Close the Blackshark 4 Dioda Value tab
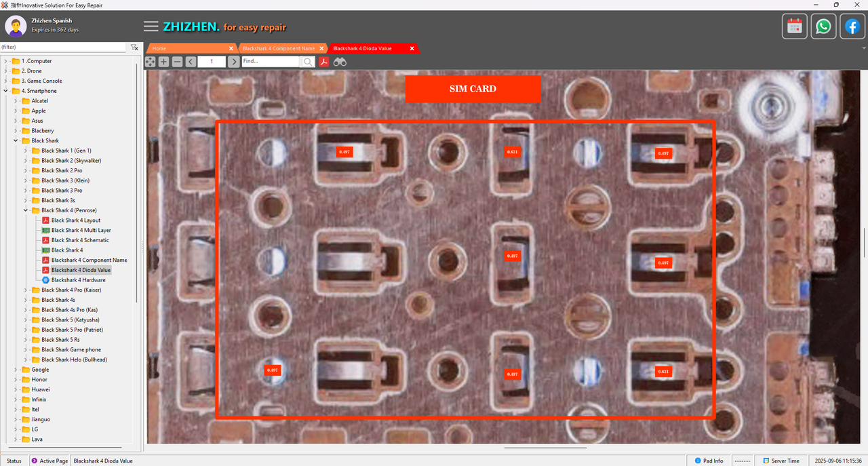Viewport: 868px width, 466px height. click(x=412, y=49)
